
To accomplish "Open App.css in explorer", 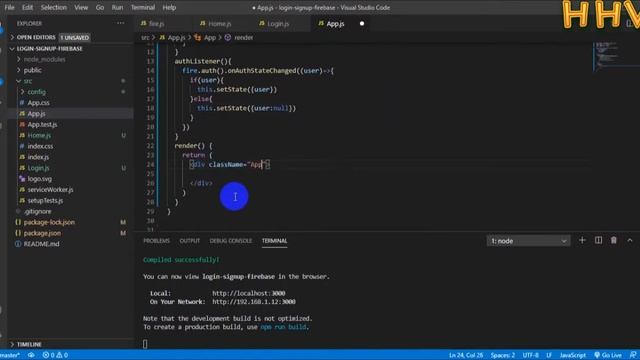I will coord(38,103).
